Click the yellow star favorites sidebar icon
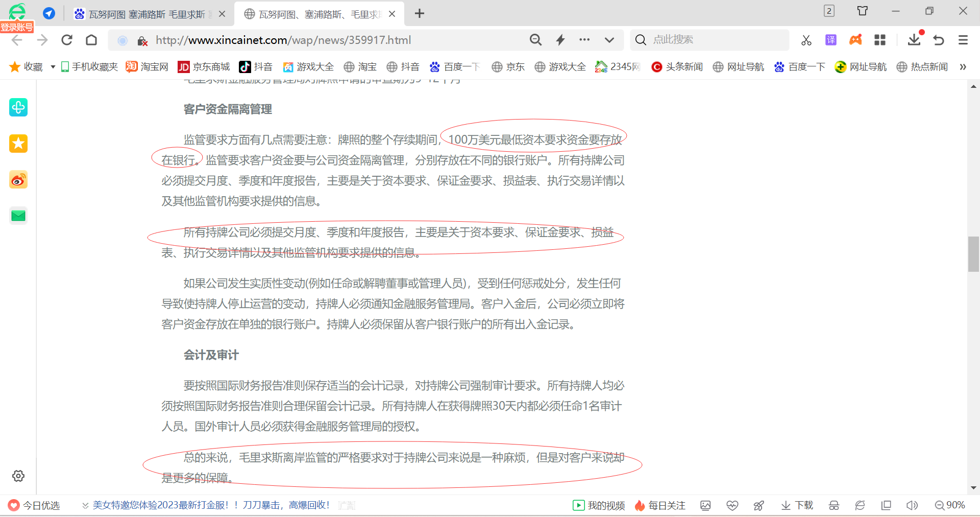Image resolution: width=980 pixels, height=517 pixels. tap(18, 144)
